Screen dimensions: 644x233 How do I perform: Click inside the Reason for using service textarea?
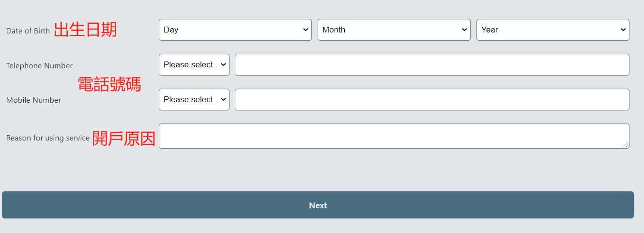click(394, 136)
